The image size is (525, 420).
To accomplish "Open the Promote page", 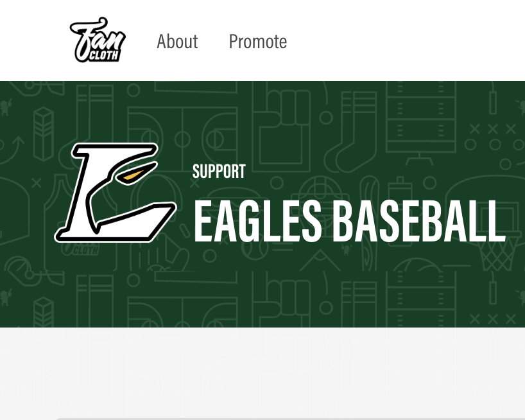I will [x=258, y=42].
